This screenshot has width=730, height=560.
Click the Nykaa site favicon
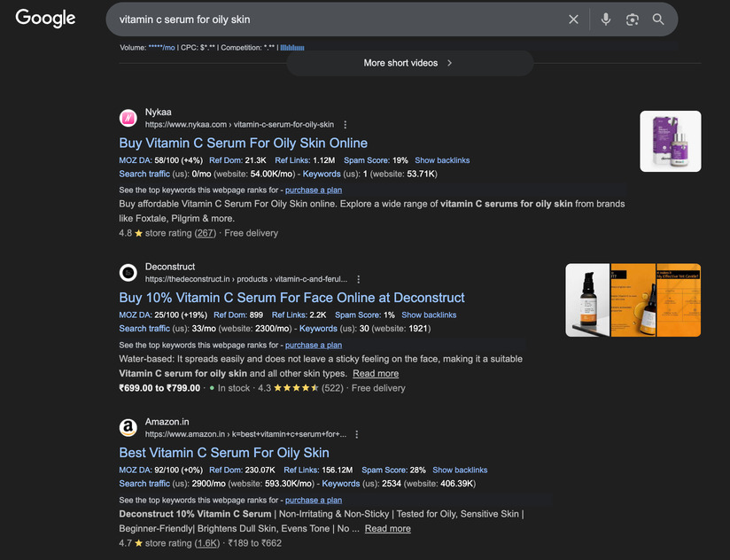[128, 118]
